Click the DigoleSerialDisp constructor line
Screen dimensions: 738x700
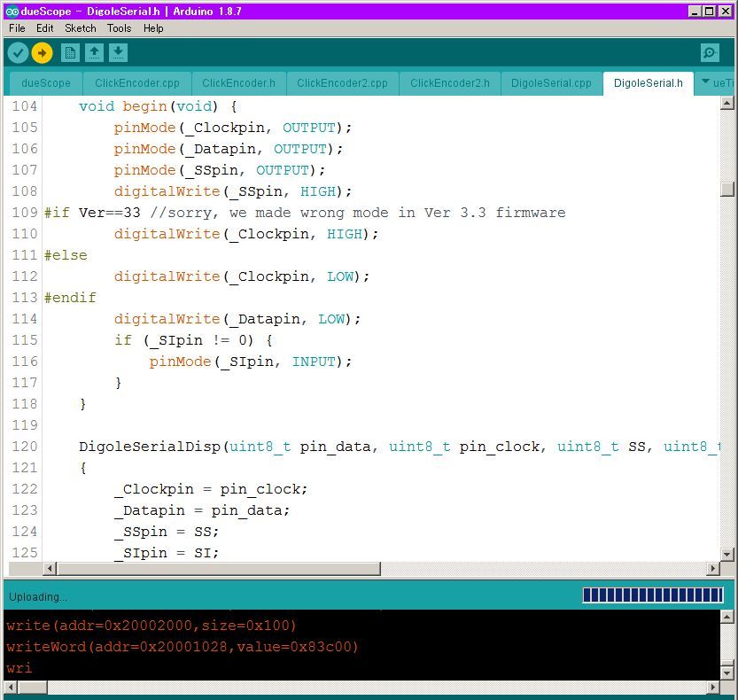[x=399, y=447]
